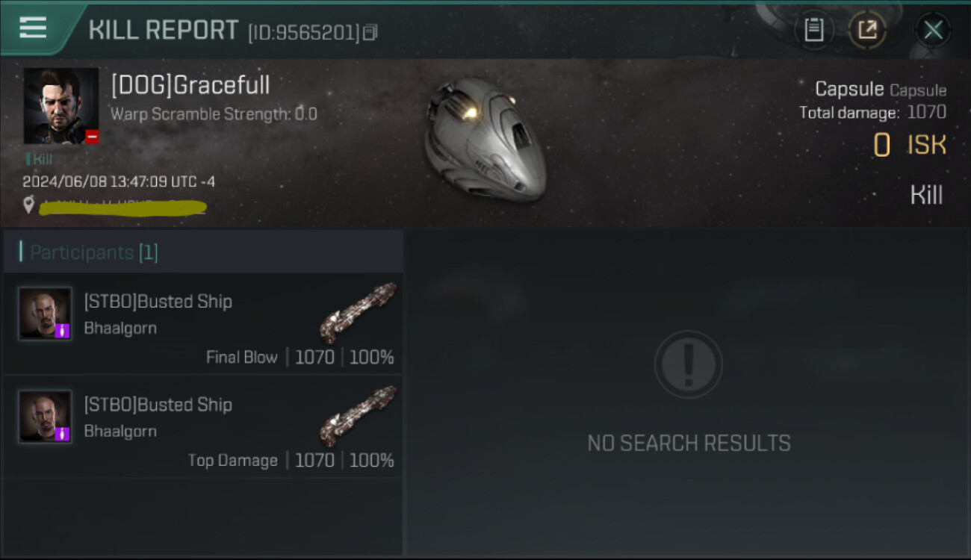971x560 pixels.
Task: Tap the location pin icon
Action: coord(28,205)
